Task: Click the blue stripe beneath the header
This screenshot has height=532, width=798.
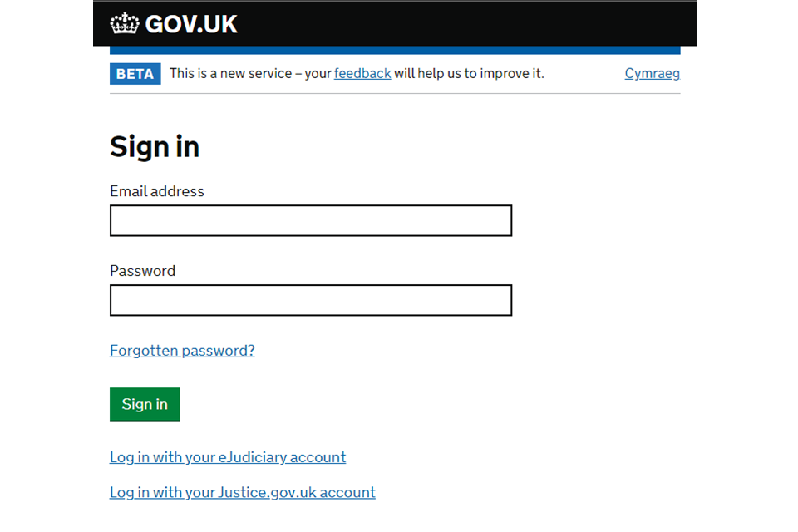Action: [x=395, y=51]
